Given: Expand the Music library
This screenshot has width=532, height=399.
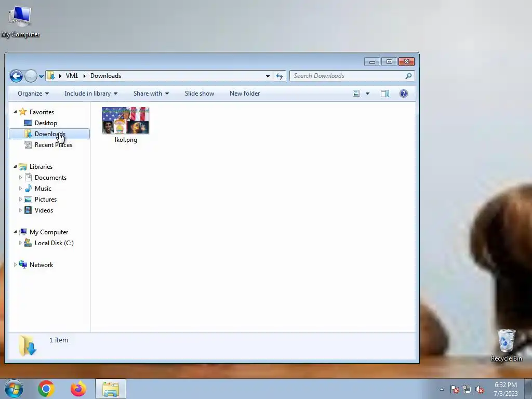Looking at the screenshot, I should (20, 188).
